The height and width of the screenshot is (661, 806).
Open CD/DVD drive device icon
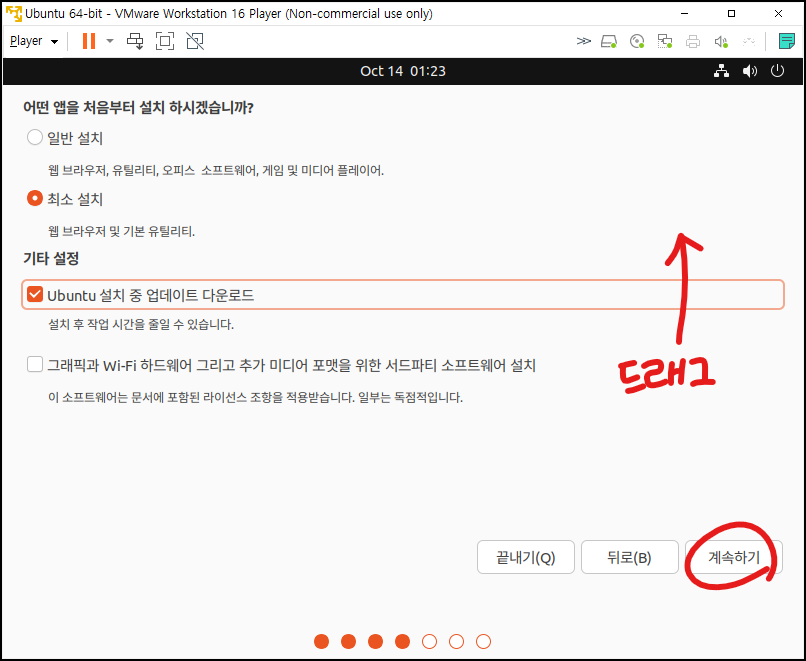(x=637, y=41)
